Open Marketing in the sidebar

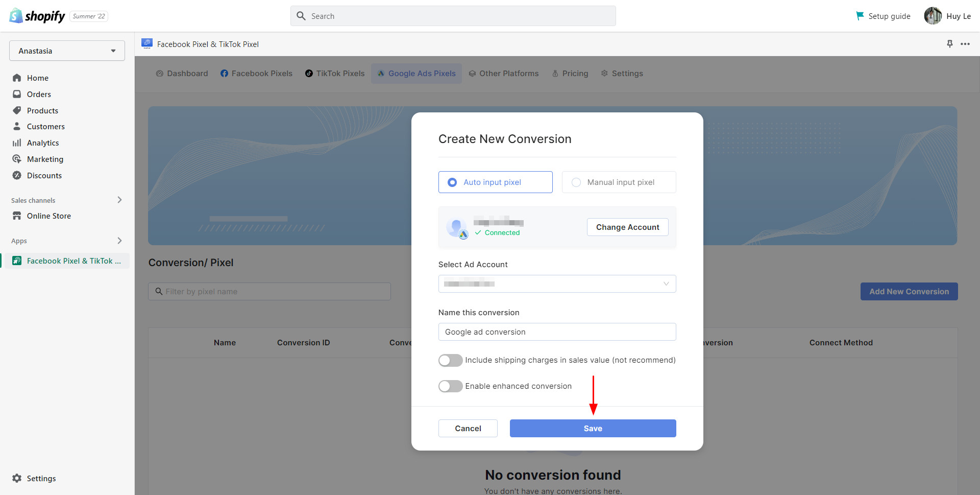pyautogui.click(x=45, y=159)
